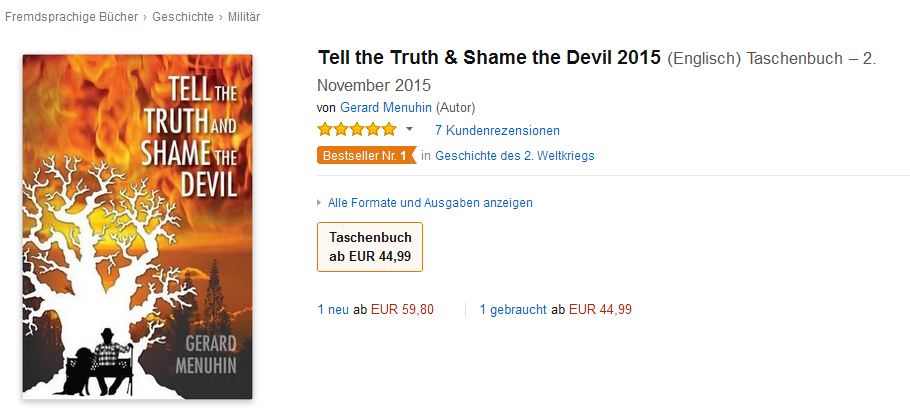This screenshot has height=413, width=910.
Task: Click the EUR 59,80 new price
Action: (x=402, y=310)
